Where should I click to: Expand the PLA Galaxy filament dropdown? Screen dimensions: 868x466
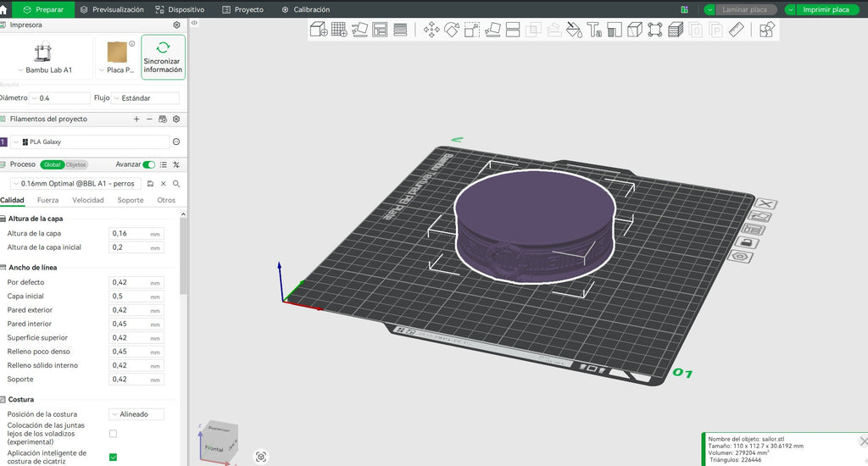coord(90,141)
